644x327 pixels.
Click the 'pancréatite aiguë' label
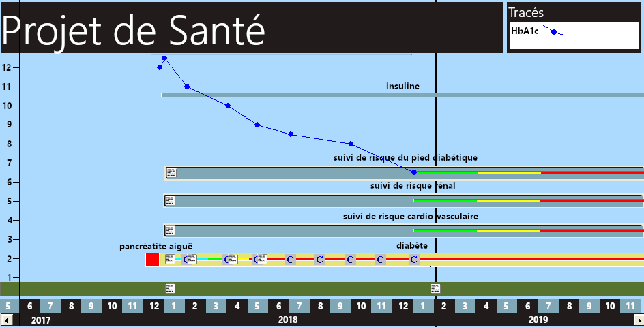(x=156, y=247)
